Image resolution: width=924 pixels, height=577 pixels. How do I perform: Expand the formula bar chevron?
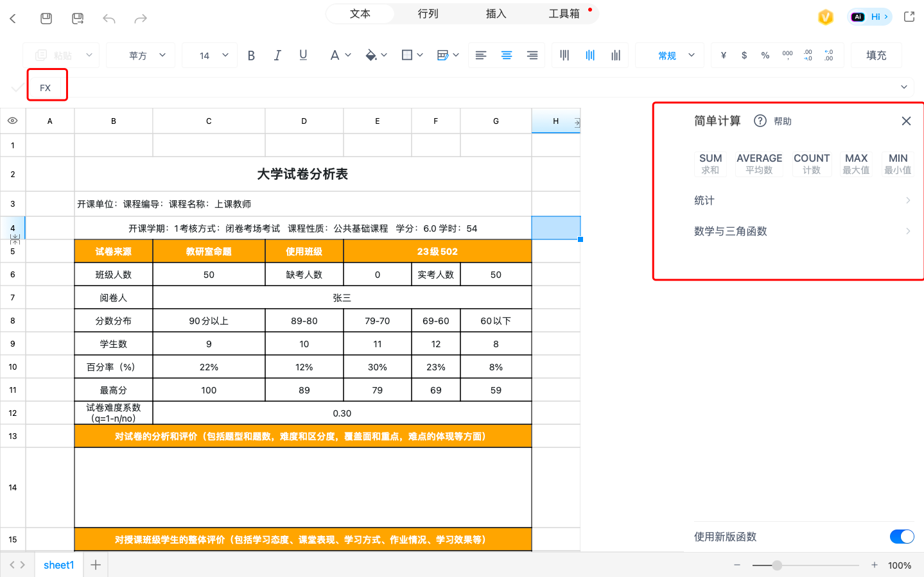click(x=904, y=87)
